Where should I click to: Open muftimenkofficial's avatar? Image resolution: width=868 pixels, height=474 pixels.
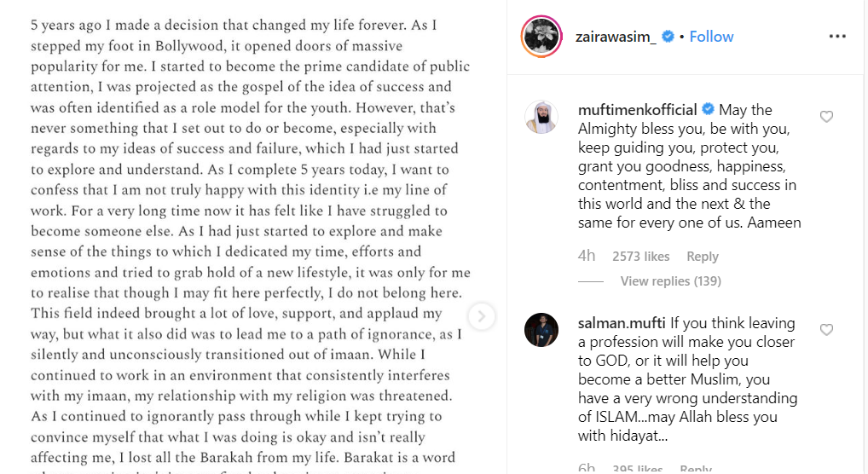tap(541, 118)
